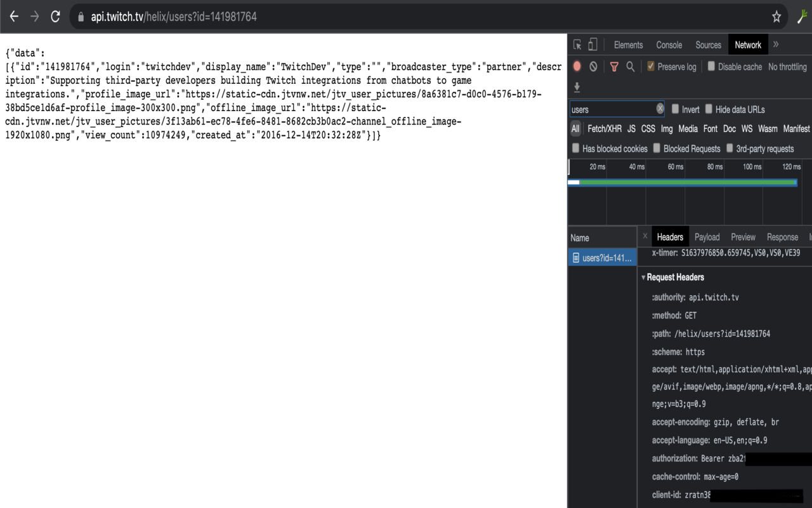Filter requests by JS

pos(631,129)
